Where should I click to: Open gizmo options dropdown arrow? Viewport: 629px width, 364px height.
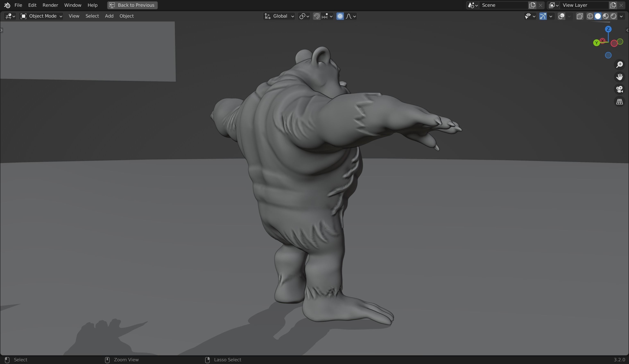tap(551, 16)
